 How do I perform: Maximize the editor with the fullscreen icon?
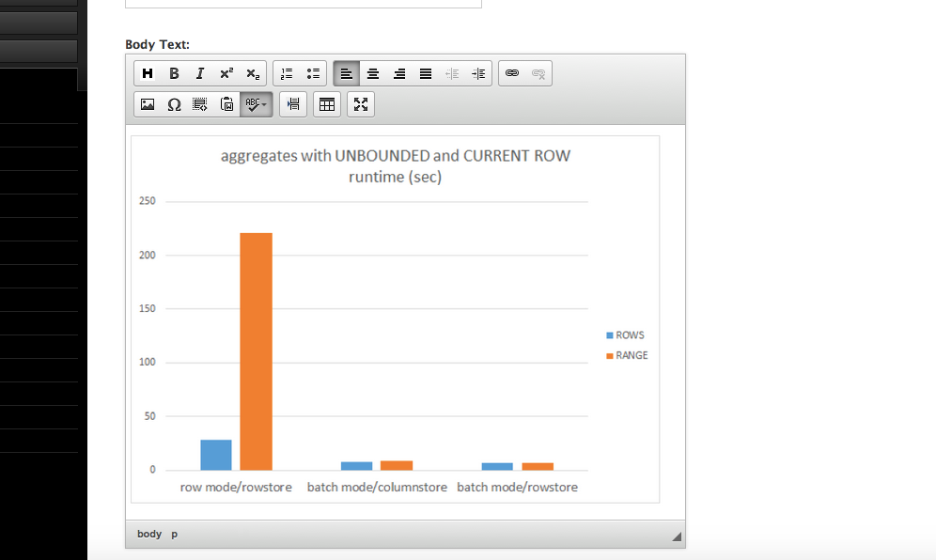361,104
